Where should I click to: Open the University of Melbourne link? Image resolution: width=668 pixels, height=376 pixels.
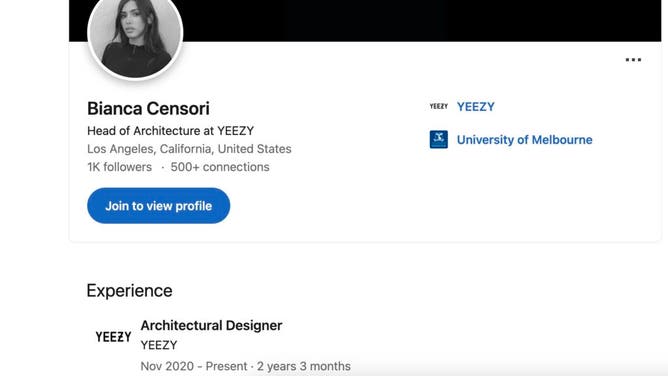(524, 140)
